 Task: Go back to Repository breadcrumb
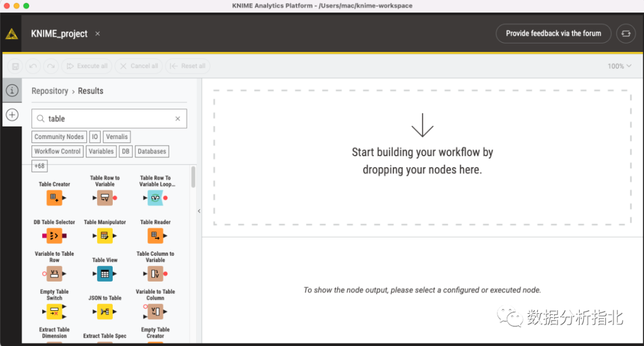pyautogui.click(x=49, y=91)
